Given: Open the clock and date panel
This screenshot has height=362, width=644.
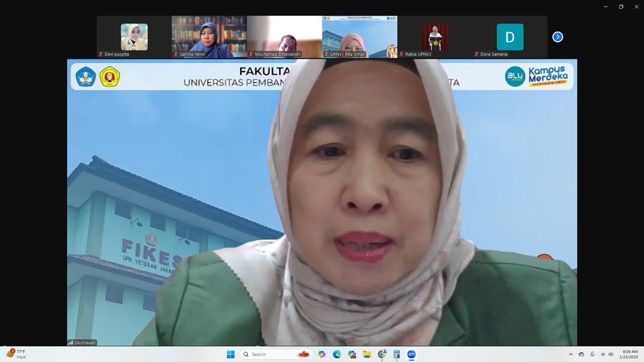Looking at the screenshot, I should pos(629,354).
